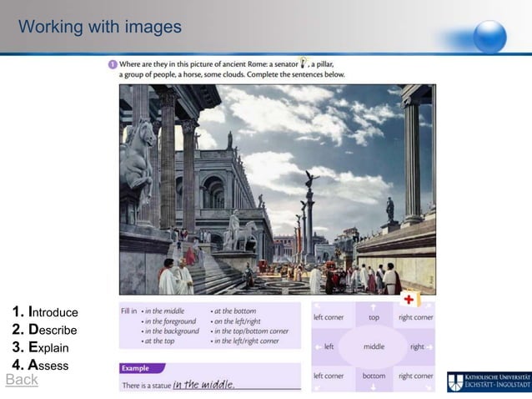Image resolution: width=532 pixels, height=399 pixels.
Task: Click the Back link
Action: pyautogui.click(x=22, y=380)
